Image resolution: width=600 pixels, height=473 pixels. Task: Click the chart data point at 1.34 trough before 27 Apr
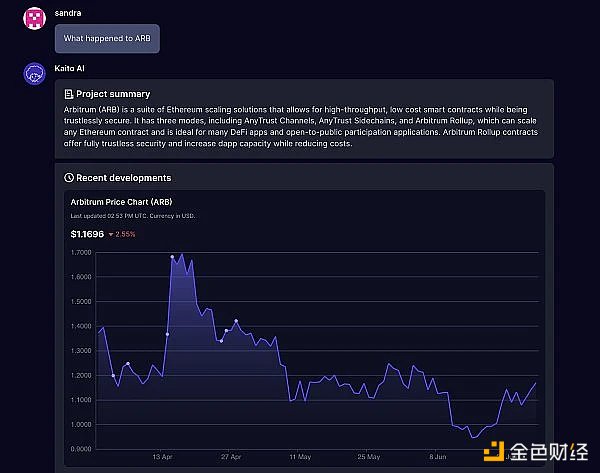click(221, 341)
